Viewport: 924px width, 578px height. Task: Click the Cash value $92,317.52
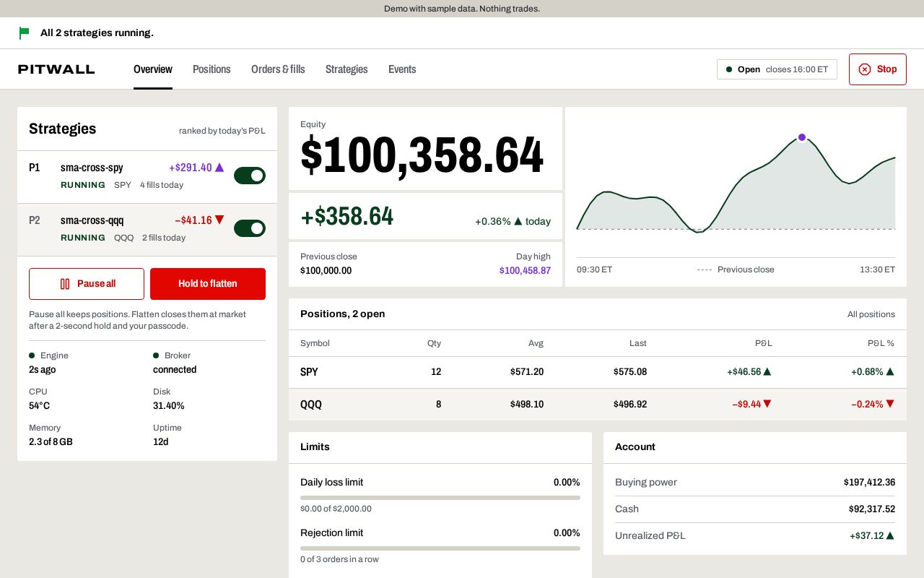(872, 509)
